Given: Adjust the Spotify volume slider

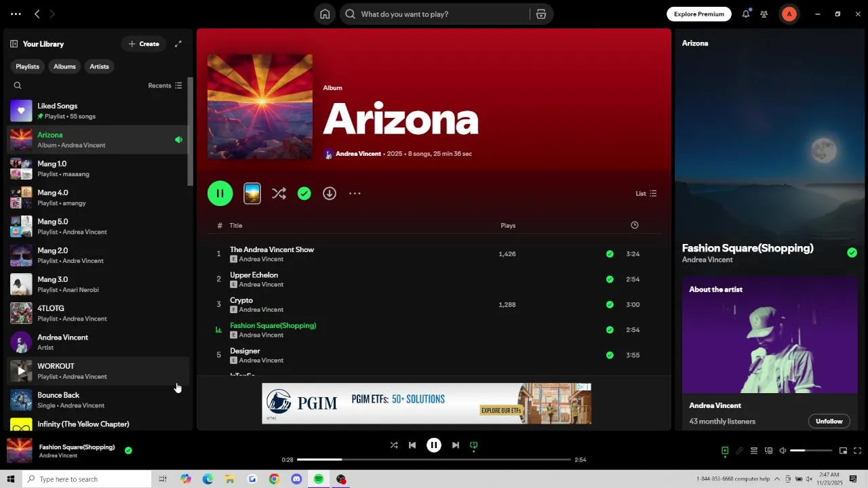Looking at the screenshot, I should (x=811, y=451).
